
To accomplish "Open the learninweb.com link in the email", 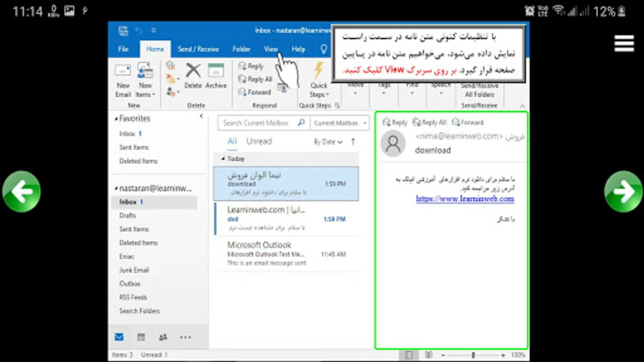I will coord(465,199).
